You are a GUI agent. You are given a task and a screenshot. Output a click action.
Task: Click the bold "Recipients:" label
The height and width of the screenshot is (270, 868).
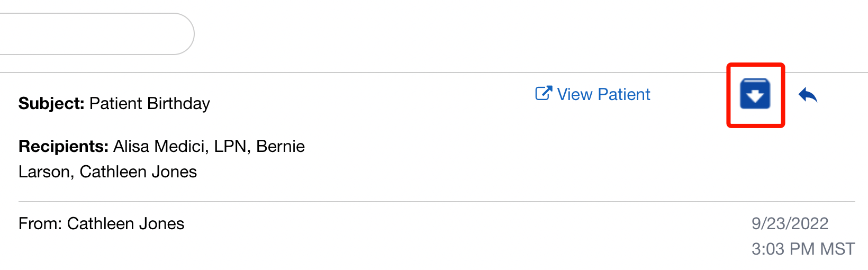click(x=64, y=146)
